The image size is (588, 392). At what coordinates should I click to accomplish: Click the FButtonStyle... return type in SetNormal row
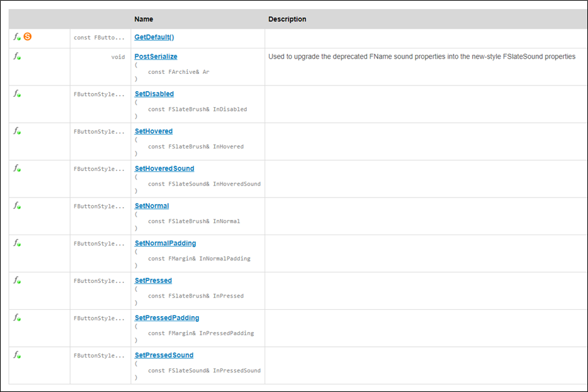click(99, 207)
